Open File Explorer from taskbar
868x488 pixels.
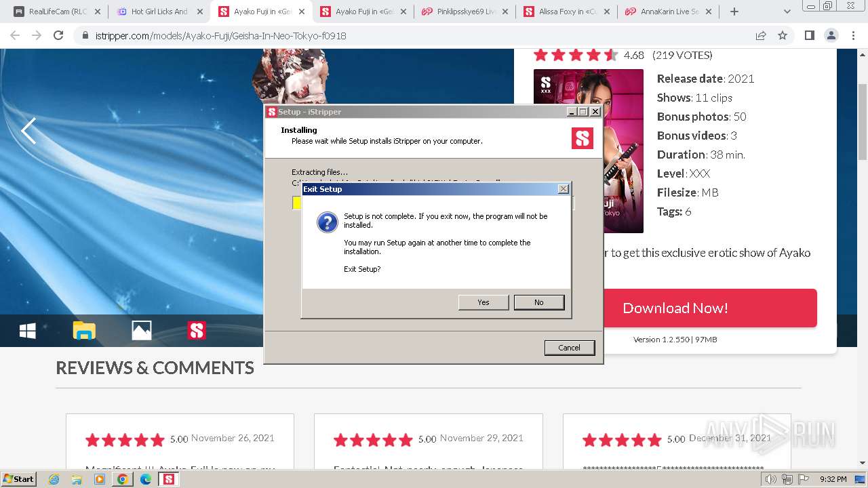pyautogui.click(x=77, y=479)
